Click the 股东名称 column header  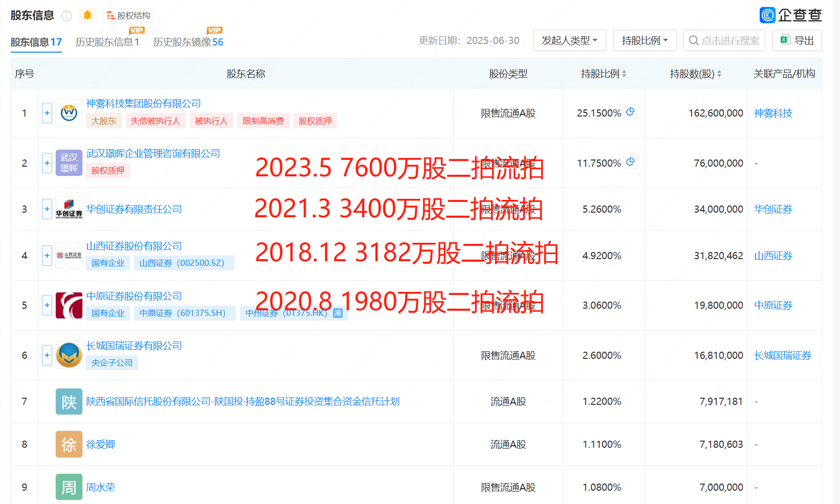[x=246, y=74]
